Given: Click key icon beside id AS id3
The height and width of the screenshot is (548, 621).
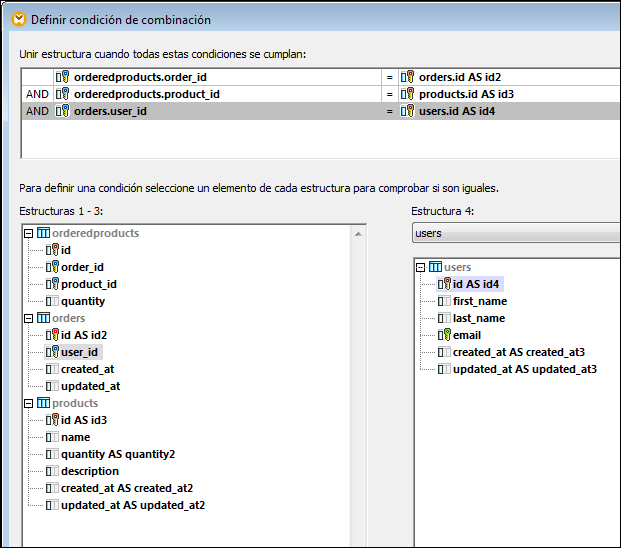Looking at the screenshot, I should click(52, 420).
